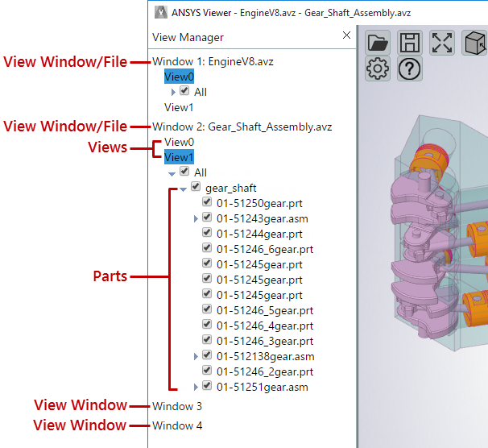Click the 01-51246_2gear.prt label
This screenshot has width=488, height=448.
coord(265,371)
